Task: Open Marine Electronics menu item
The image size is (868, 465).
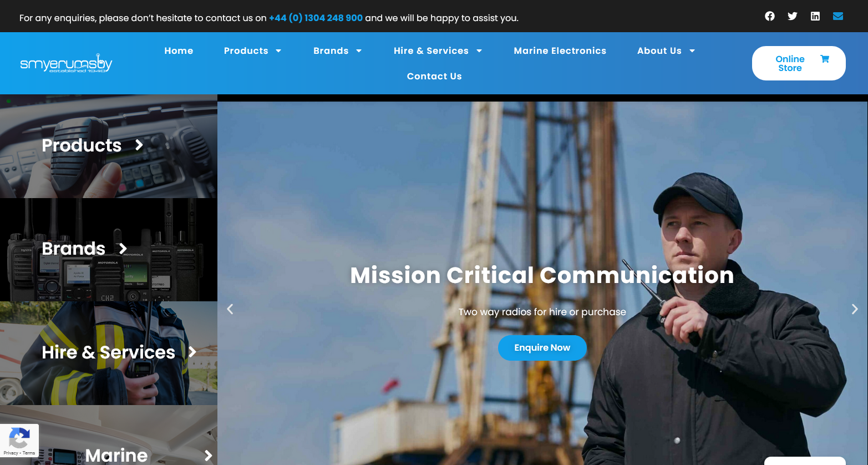Action: (x=560, y=50)
